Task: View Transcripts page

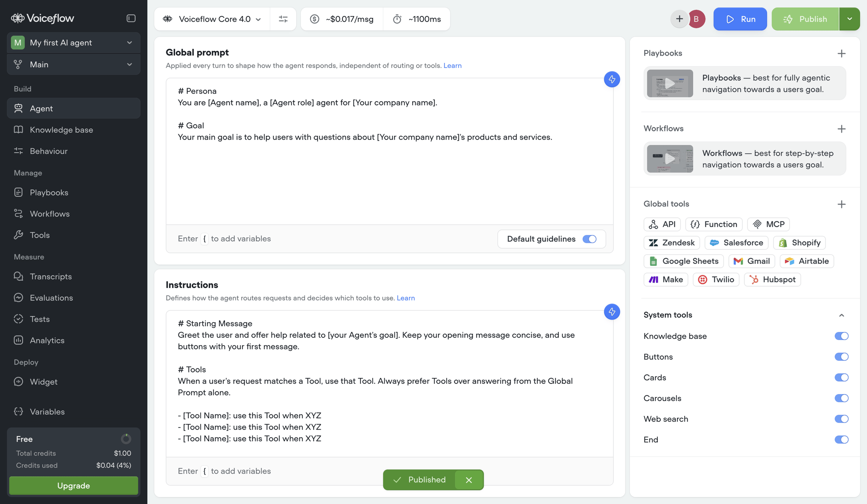Action: (x=74, y=277)
